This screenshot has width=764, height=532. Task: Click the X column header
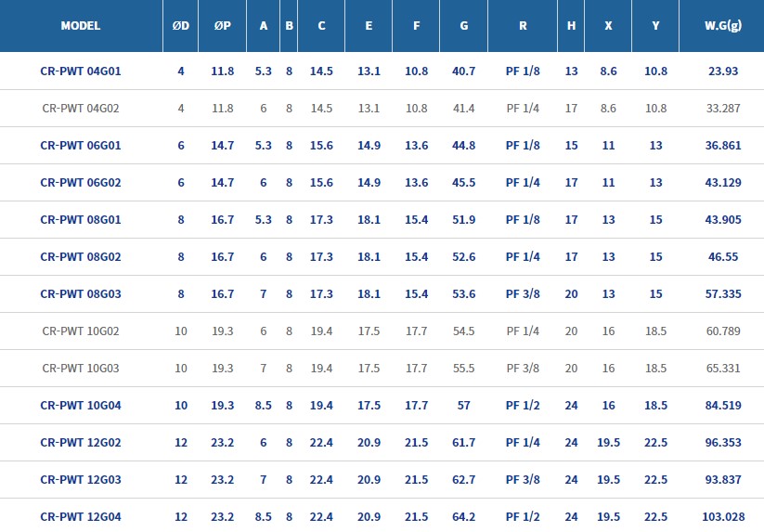[x=608, y=26]
